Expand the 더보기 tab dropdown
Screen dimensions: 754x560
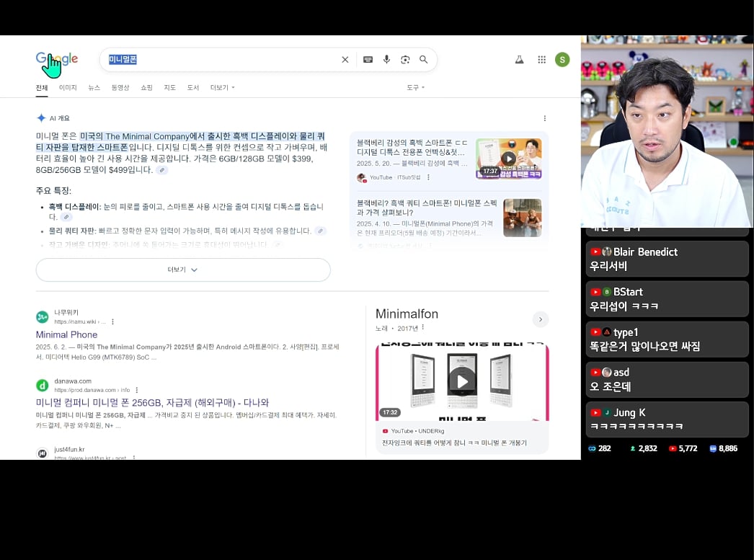pyautogui.click(x=222, y=87)
